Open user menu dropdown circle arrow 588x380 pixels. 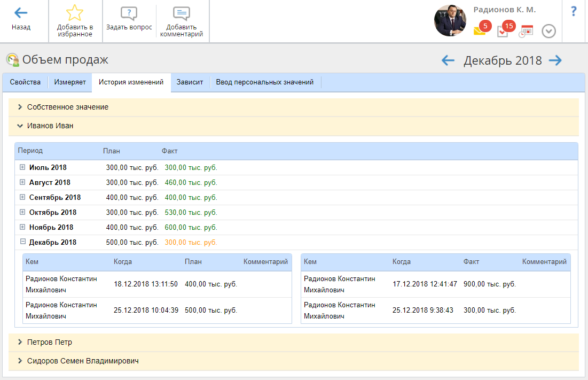(548, 32)
